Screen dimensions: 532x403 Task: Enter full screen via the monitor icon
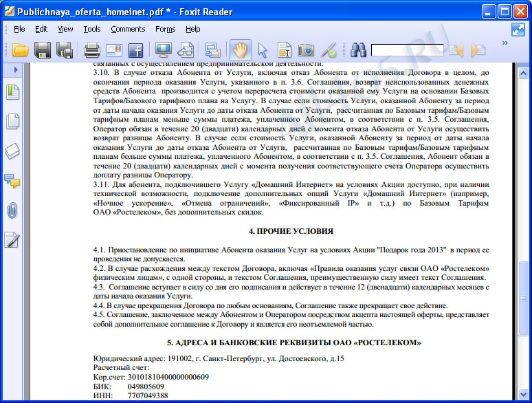click(x=163, y=50)
